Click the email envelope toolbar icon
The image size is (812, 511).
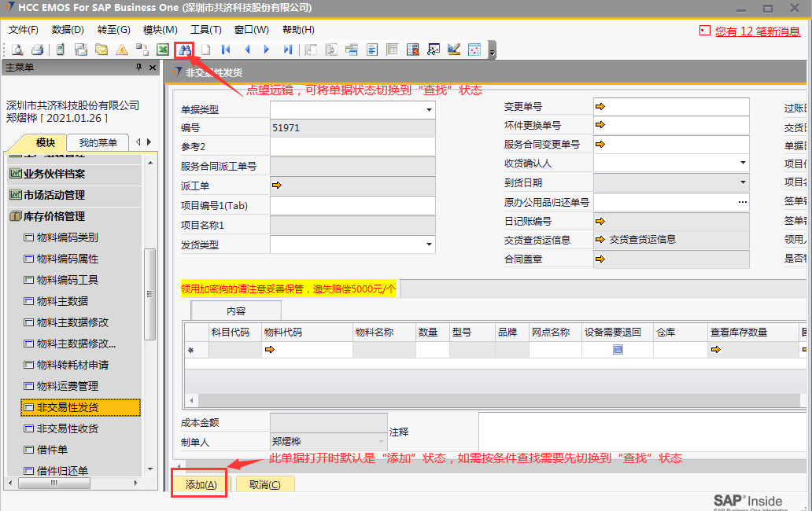tap(101, 50)
